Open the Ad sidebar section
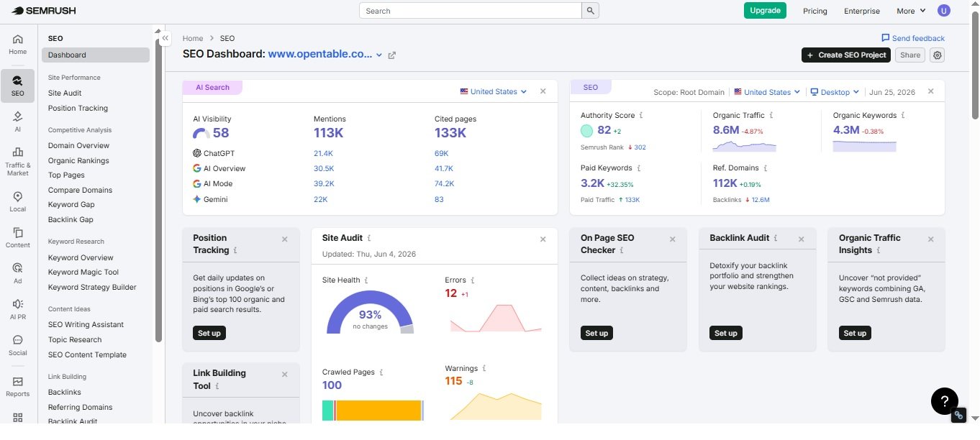 (18, 273)
